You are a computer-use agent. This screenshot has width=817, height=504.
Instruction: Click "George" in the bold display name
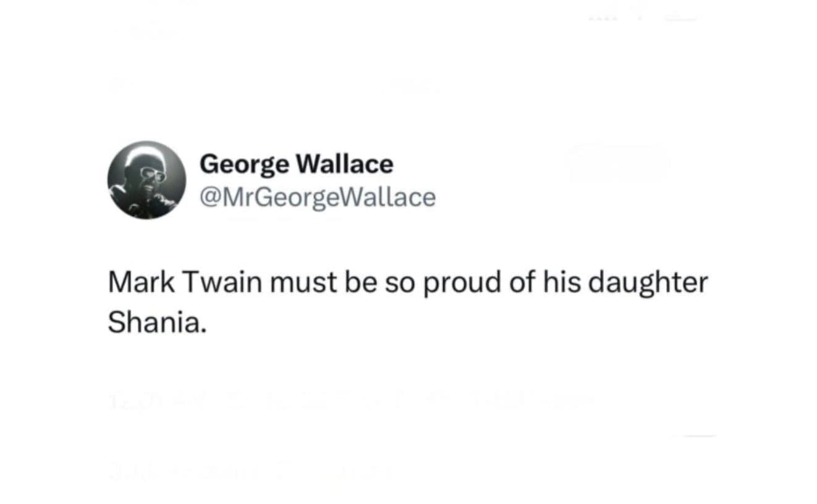coord(244,164)
